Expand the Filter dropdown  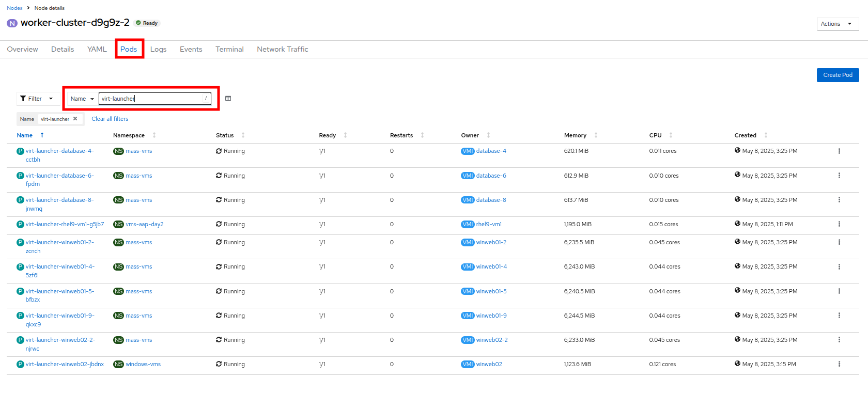[37, 99]
